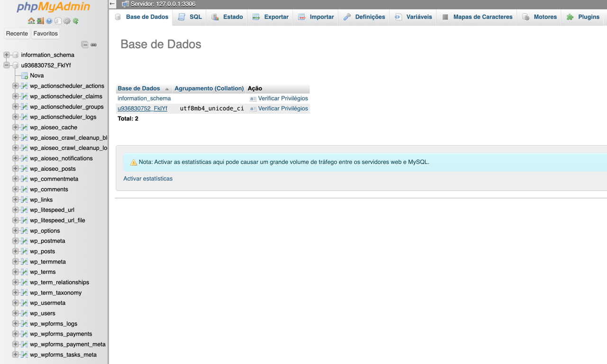The height and width of the screenshot is (364, 607).
Task: Open navigation panel settings gear icon
Action: [67, 21]
